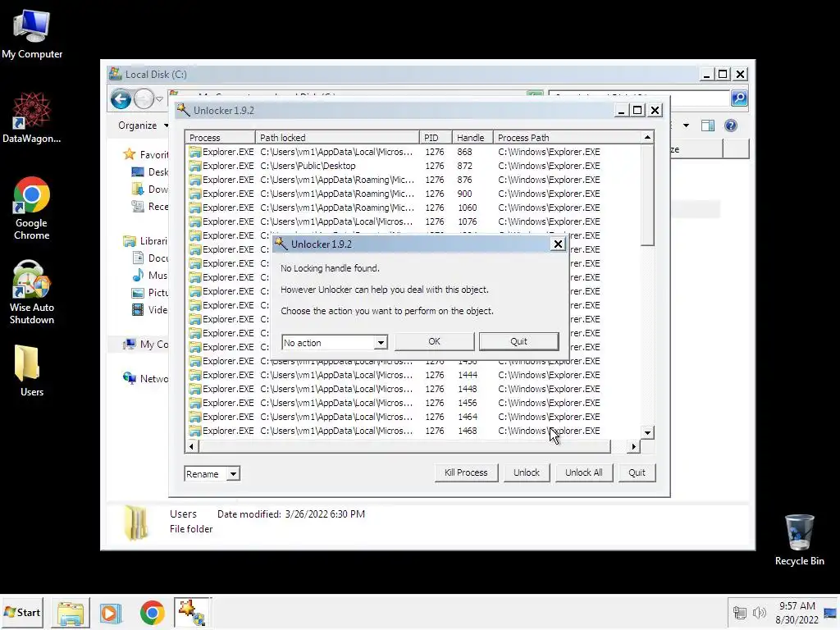Click the horizontal scroll left arrow
The image size is (840, 630).
click(x=191, y=446)
